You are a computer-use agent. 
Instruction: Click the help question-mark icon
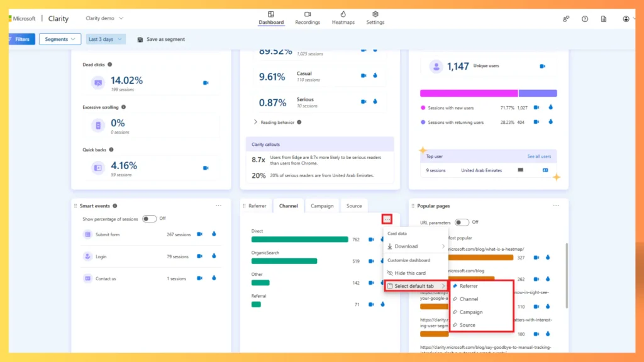click(x=584, y=19)
